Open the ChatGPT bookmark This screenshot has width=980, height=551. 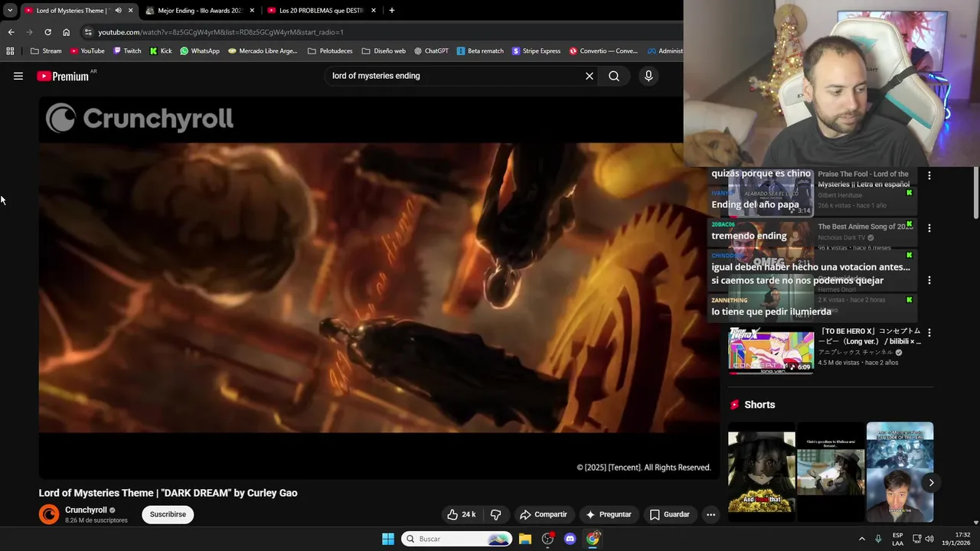431,51
